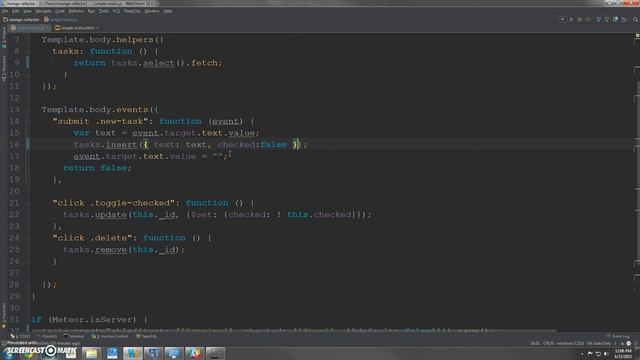640x360 pixels.
Task: Open the TODO tool window
Action: click(x=20, y=336)
